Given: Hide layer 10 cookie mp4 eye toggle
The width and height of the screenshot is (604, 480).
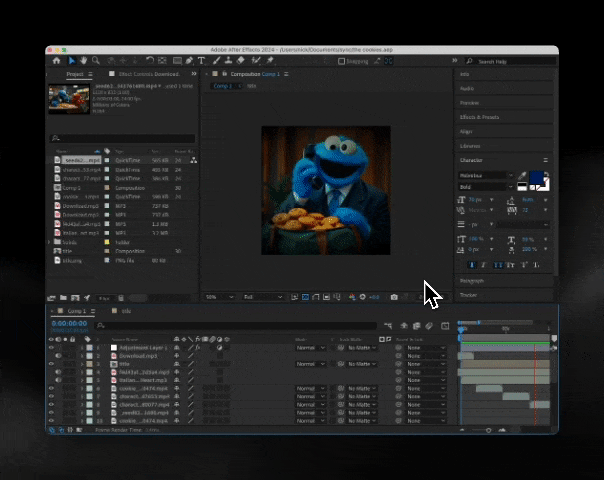Looking at the screenshot, I should coord(51,421).
